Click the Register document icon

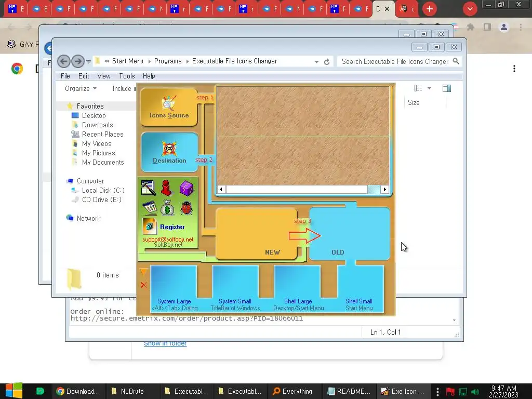[150, 227]
